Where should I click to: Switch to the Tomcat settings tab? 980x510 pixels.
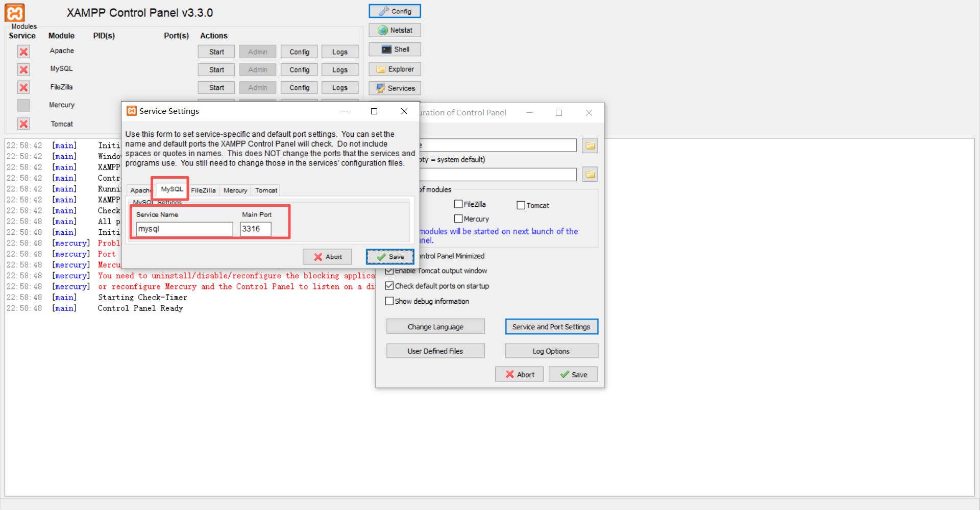point(266,190)
